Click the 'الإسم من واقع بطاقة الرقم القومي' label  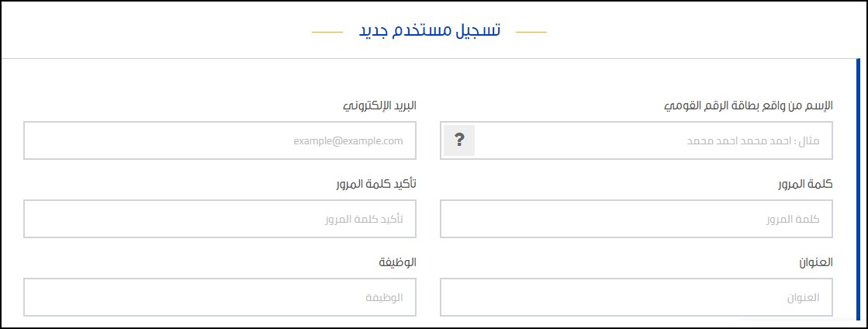749,106
